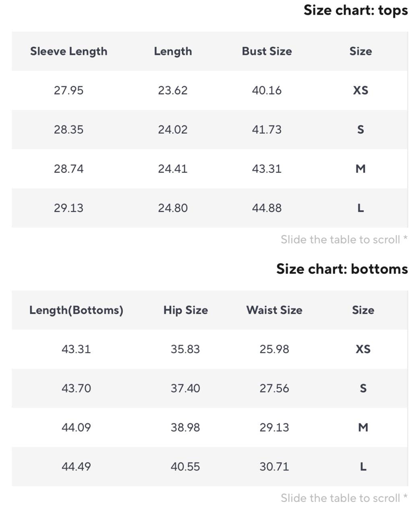Screen dimensions: 420x515
Task: Click the 37.40 hip size value
Action: pos(185,388)
